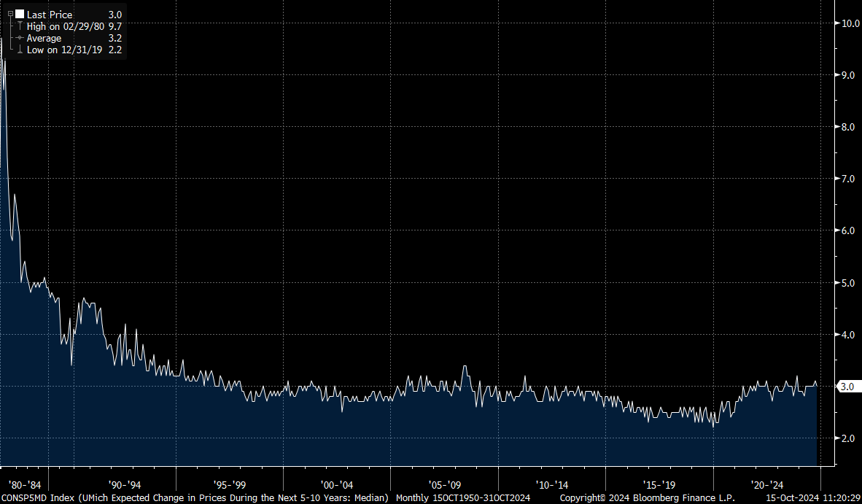Image resolution: width=862 pixels, height=504 pixels.
Task: Click the 5.0 y-axis label
Action: [x=847, y=283]
